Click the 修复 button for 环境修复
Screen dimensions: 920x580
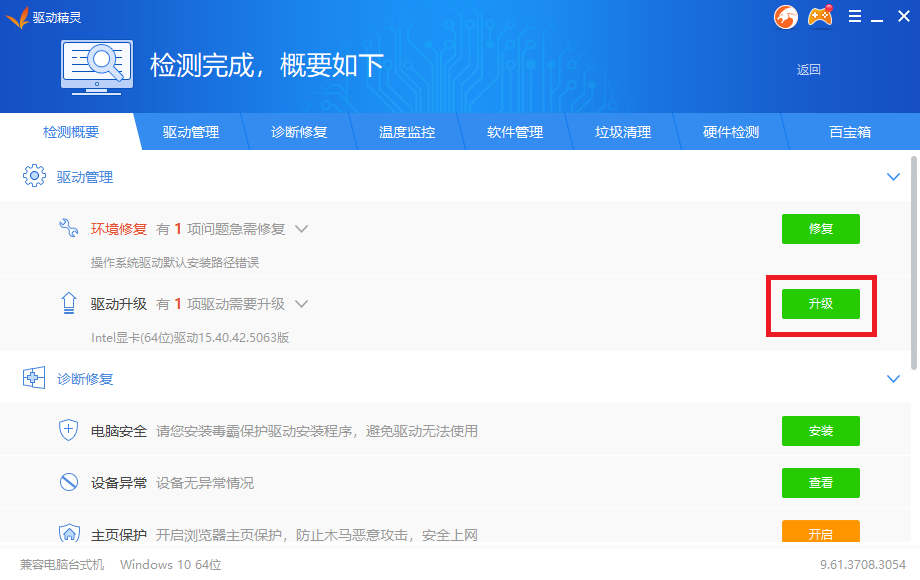tap(820, 228)
